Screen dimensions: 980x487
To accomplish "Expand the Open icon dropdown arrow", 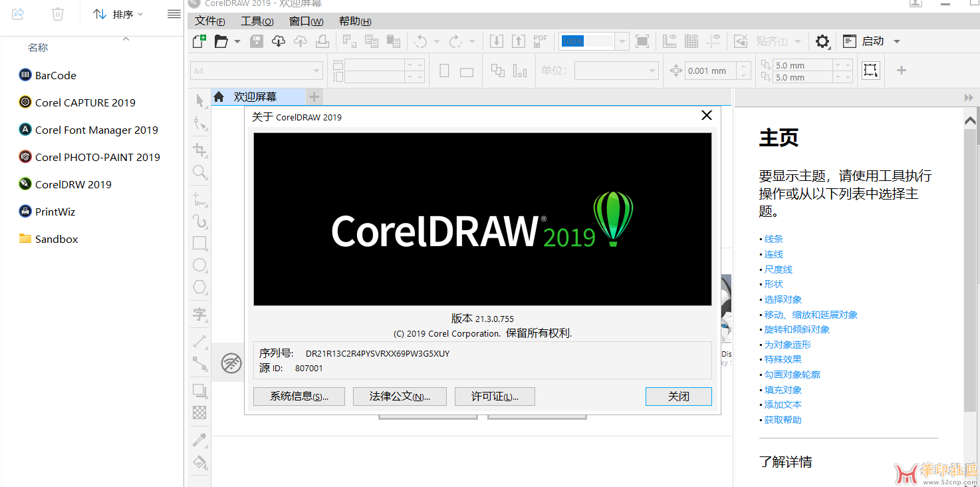I will coord(237,41).
